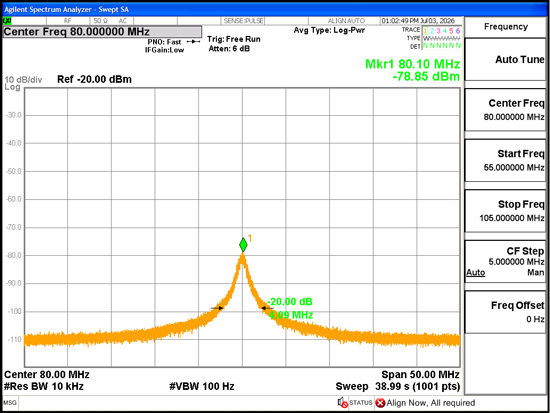Click the SENSE:PULSE status field
This screenshot has width=550, height=413.
pos(243,21)
